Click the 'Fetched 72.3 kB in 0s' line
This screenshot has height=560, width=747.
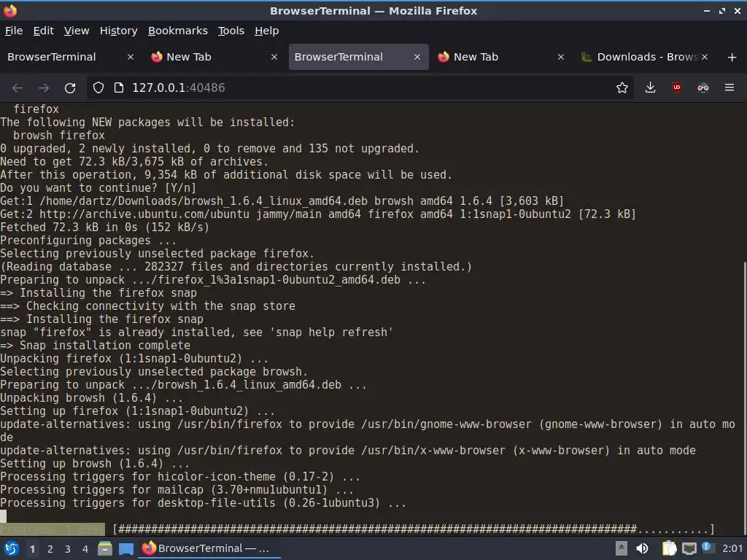click(x=104, y=227)
